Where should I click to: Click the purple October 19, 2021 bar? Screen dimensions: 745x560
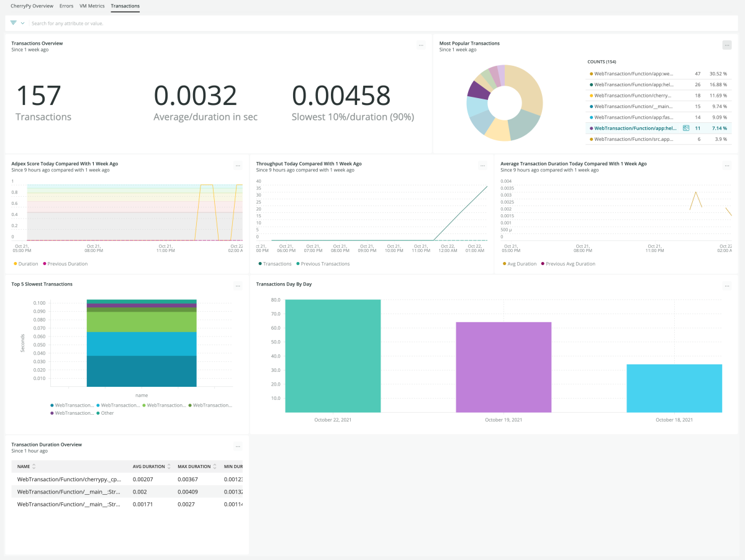pyautogui.click(x=503, y=367)
